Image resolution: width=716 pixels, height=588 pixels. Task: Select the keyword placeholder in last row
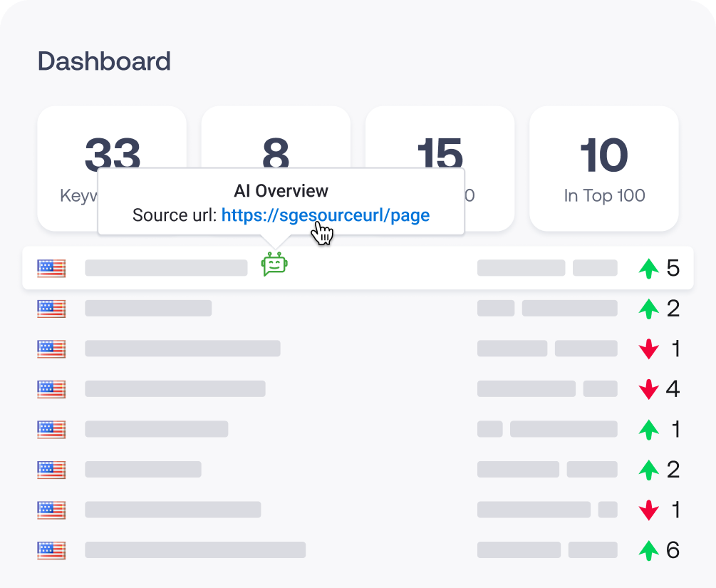pos(195,550)
